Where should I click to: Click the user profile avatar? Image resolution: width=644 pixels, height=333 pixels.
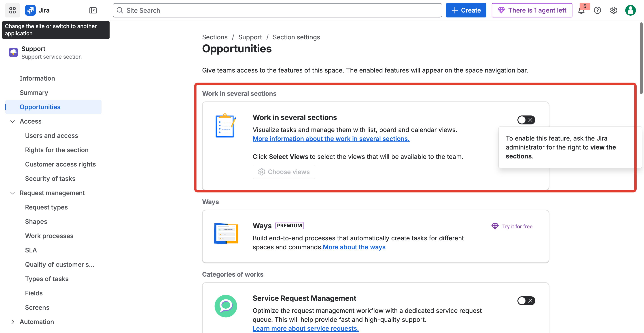click(x=630, y=10)
